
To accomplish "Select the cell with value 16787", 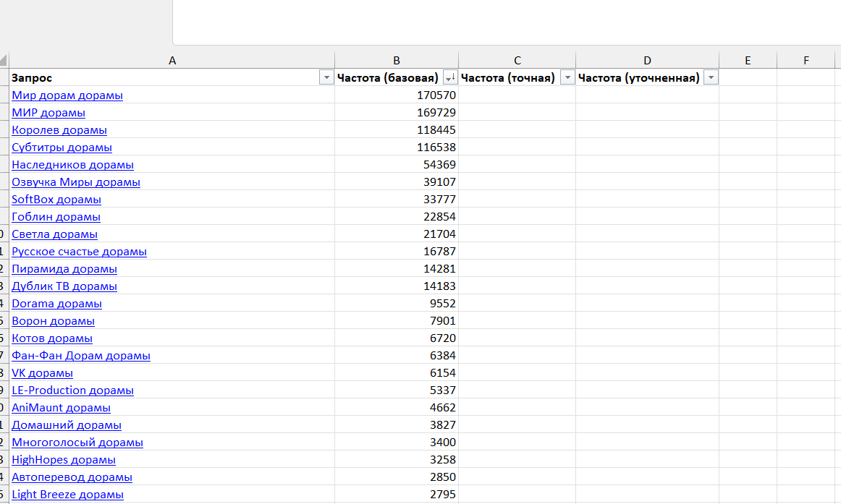I will (397, 251).
